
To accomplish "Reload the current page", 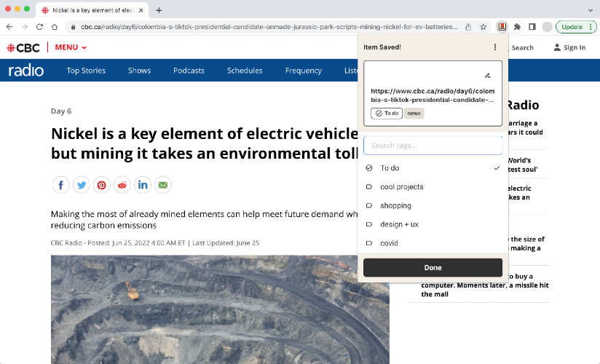I will pos(39,27).
